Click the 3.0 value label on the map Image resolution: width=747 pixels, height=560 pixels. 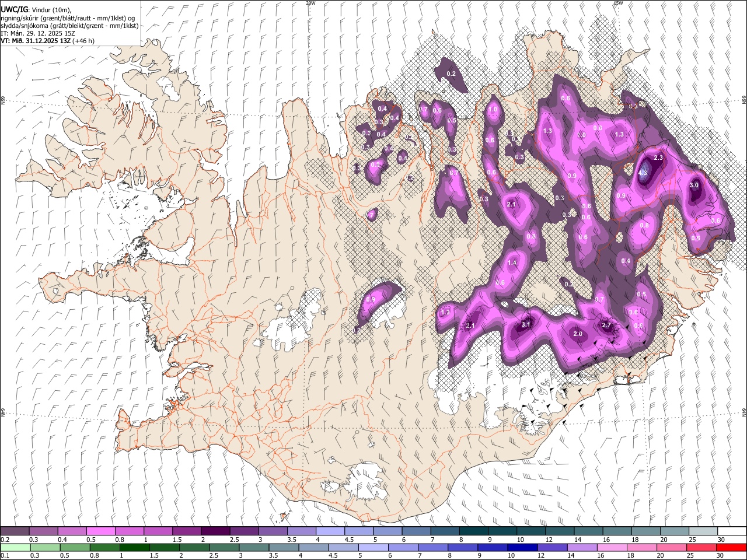coord(694,185)
